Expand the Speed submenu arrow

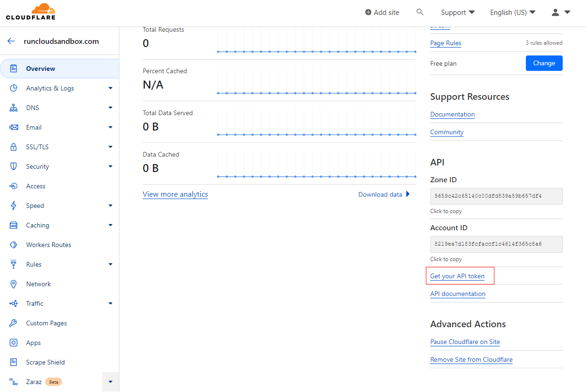click(x=110, y=206)
